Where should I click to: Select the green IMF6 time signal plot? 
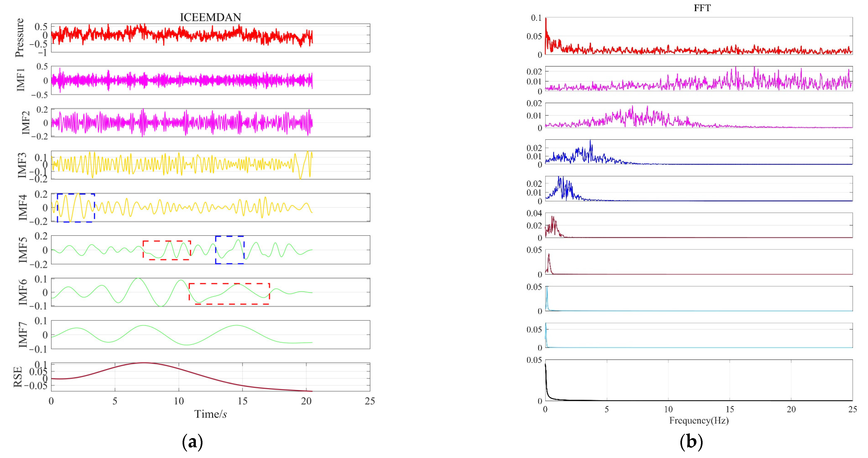(x=182, y=293)
